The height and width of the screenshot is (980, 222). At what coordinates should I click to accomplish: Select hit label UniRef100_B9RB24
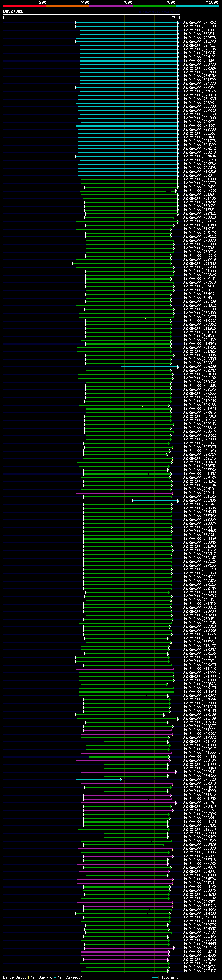(x=199, y=68)
